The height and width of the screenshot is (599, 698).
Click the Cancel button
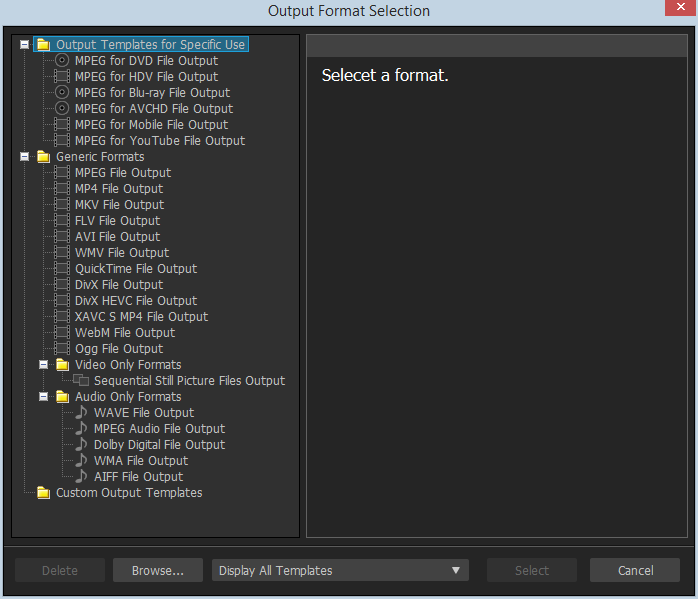(x=635, y=571)
